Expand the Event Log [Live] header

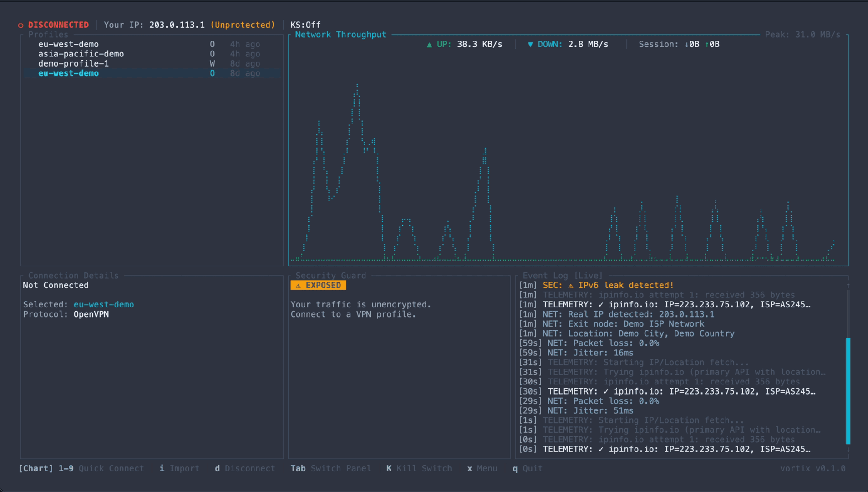tap(563, 275)
